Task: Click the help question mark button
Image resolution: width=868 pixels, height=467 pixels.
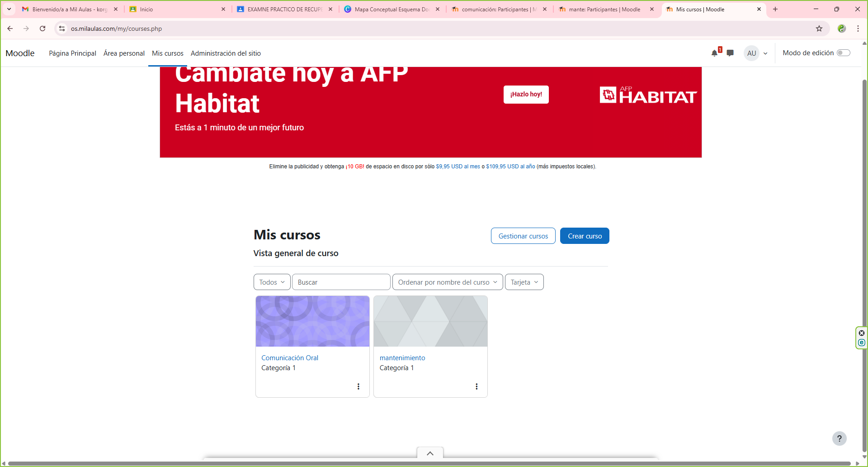Action: 840,438
